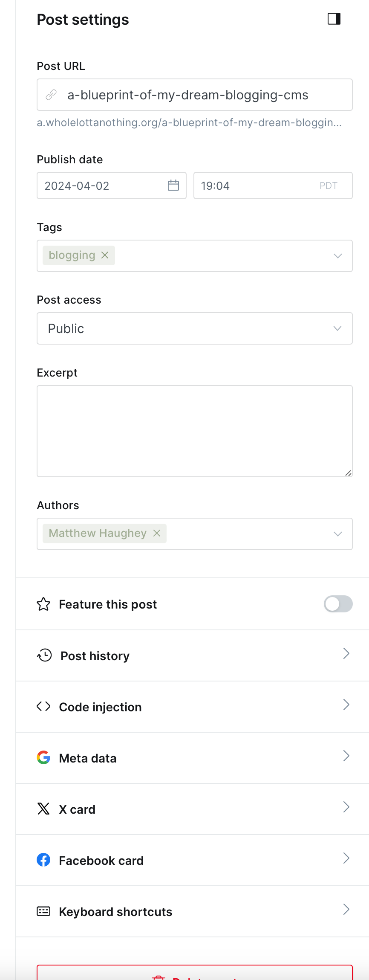The width and height of the screenshot is (369, 980).
Task: Open the calendar date picker icon
Action: 173,186
